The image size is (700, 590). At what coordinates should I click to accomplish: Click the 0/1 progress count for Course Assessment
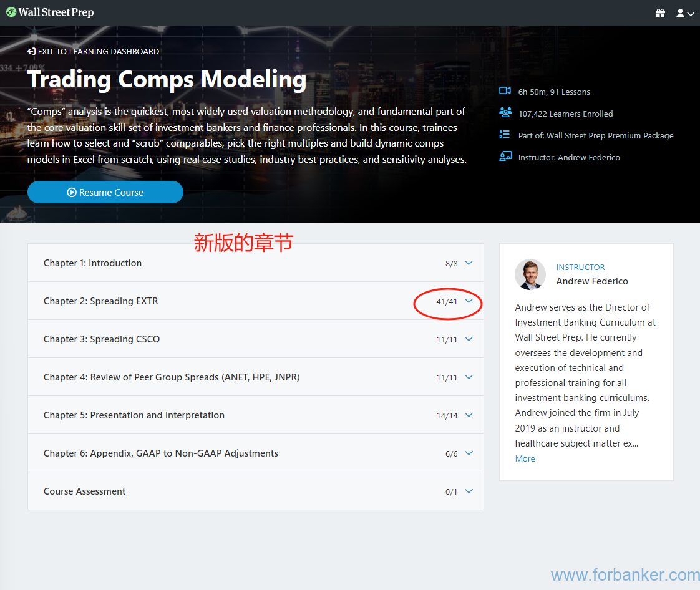coord(451,492)
